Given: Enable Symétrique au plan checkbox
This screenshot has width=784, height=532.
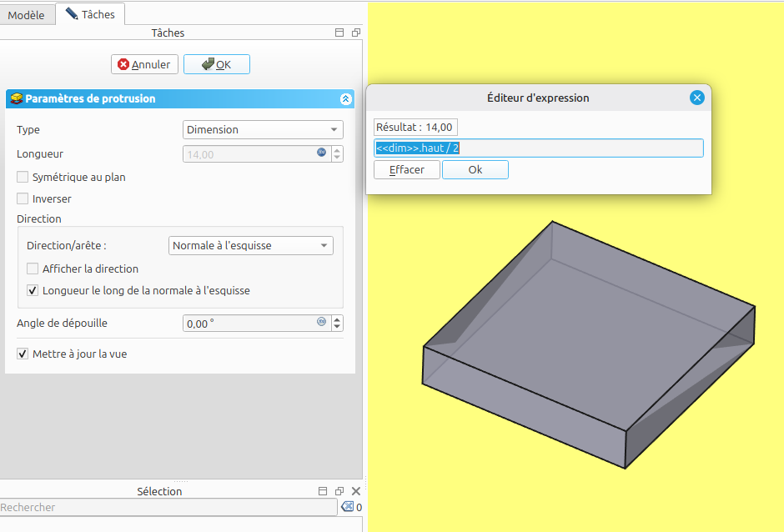Looking at the screenshot, I should (x=23, y=177).
